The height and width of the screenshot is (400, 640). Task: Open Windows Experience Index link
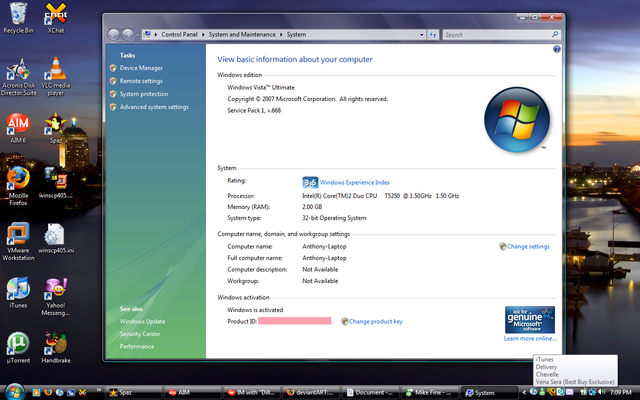pos(354,182)
